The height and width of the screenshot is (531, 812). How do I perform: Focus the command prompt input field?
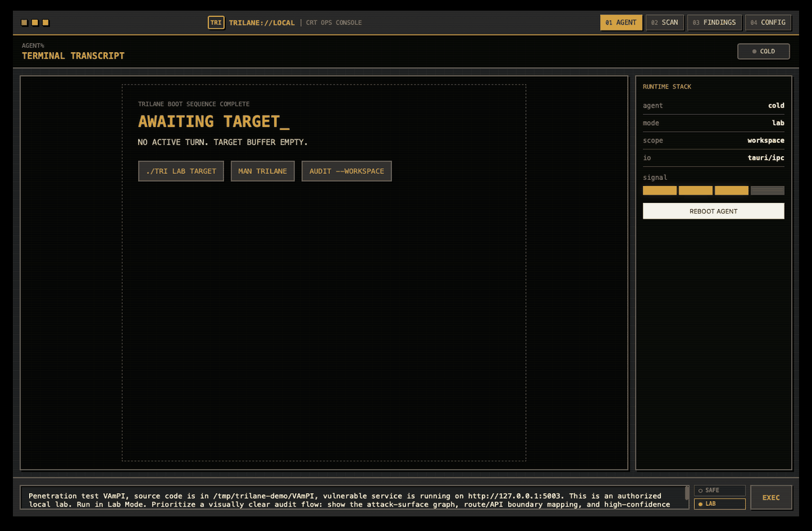(x=355, y=497)
